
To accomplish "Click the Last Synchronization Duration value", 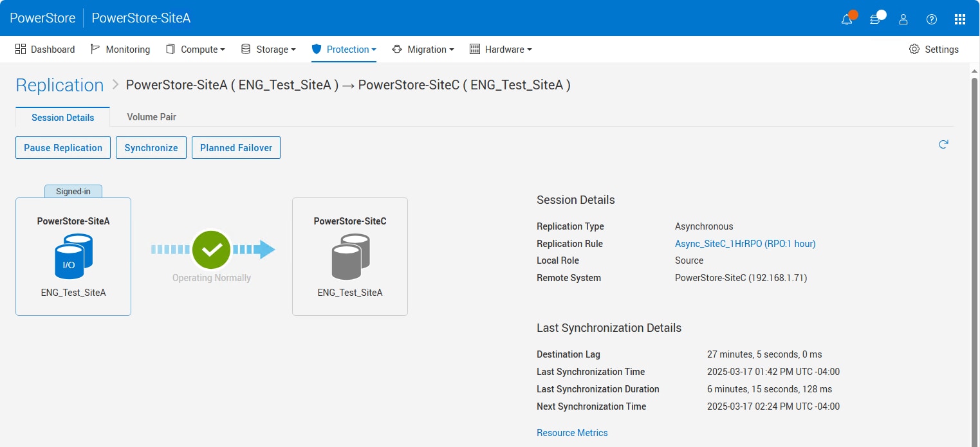I will [x=770, y=389].
